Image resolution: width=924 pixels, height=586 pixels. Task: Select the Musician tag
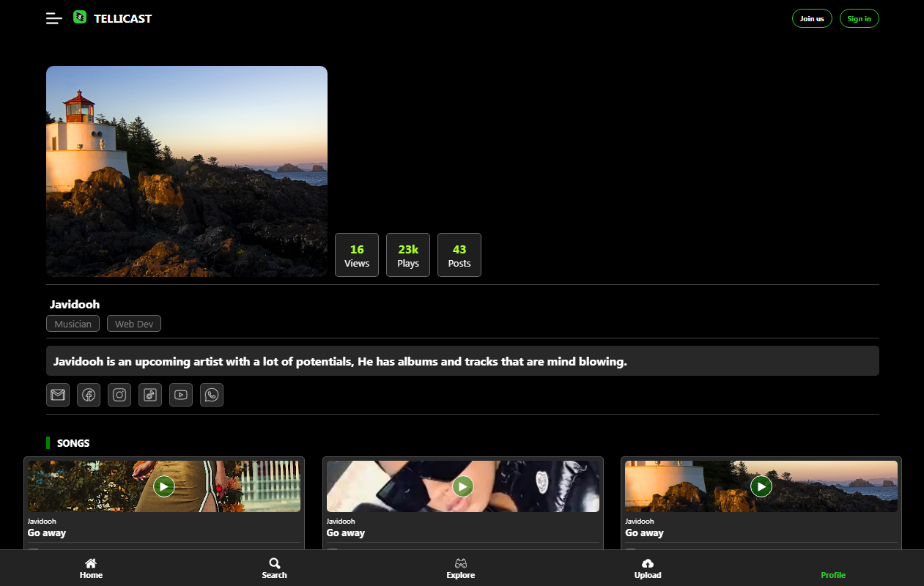(73, 324)
